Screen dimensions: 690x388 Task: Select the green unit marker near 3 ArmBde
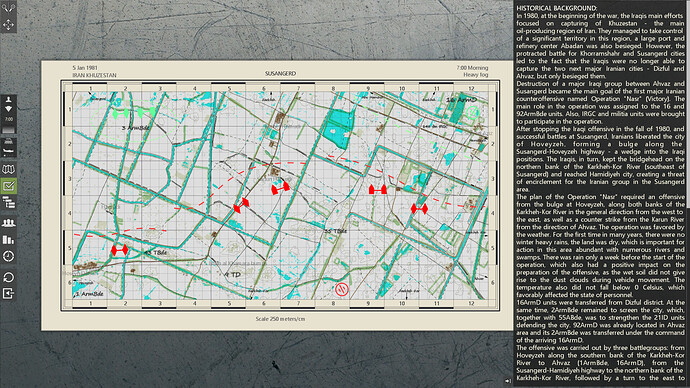121,113
